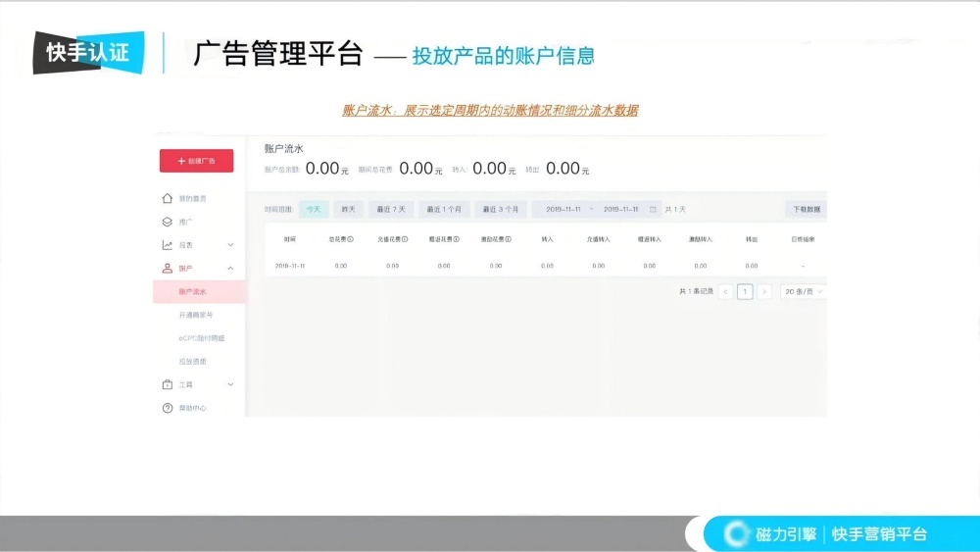Click the 时间 column header

289,239
